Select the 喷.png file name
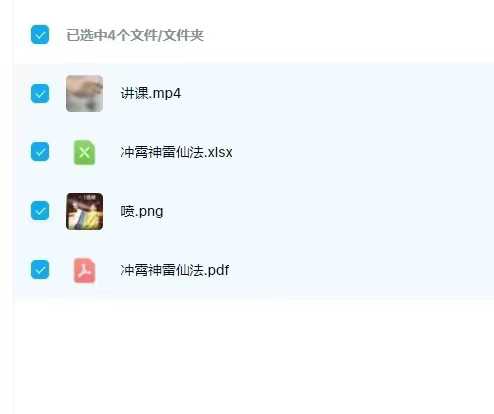The height and width of the screenshot is (414, 494). click(x=142, y=211)
